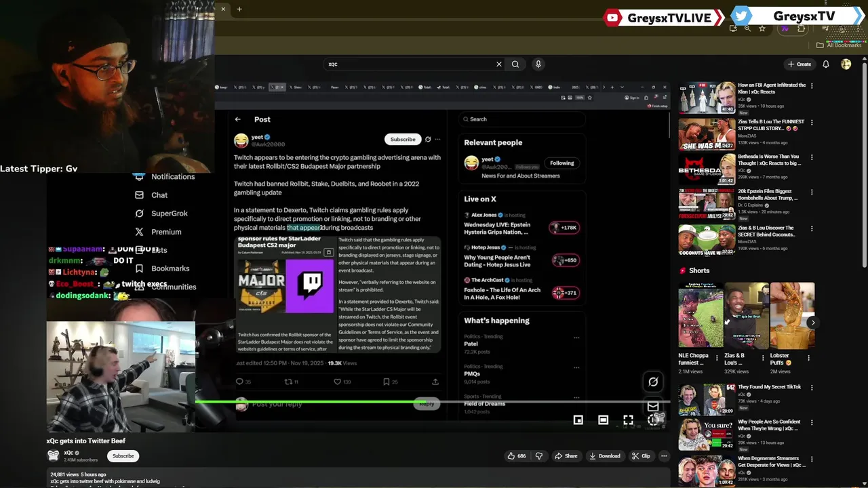
Task: Click the YouTube search magnifier button
Action: (x=515, y=64)
